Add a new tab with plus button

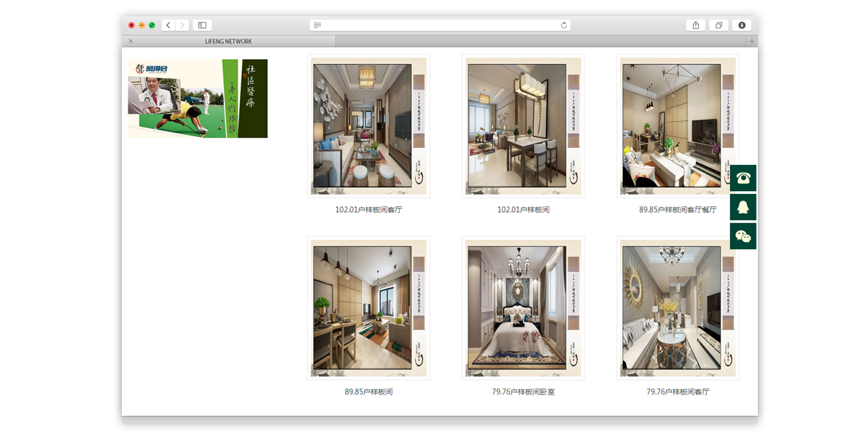[x=752, y=42]
